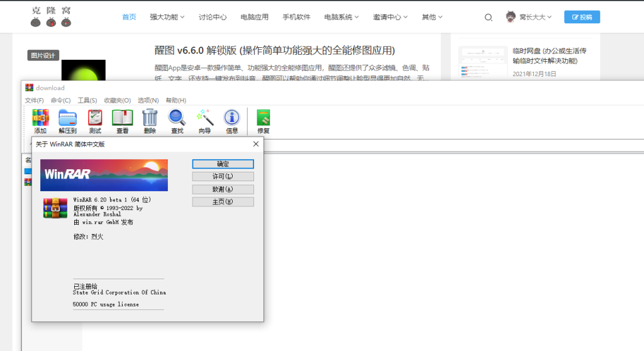644x351 pixels.
Task: Click the green circle article thumbnail
Action: (x=84, y=70)
